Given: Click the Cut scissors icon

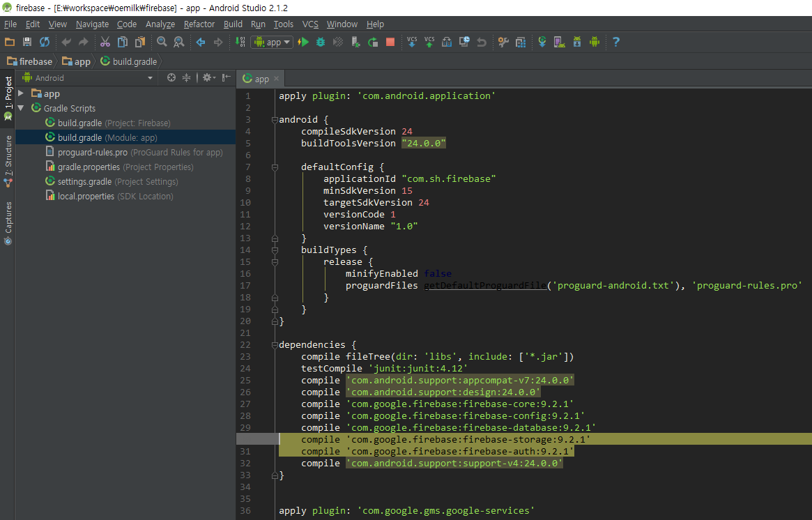Looking at the screenshot, I should click(105, 43).
